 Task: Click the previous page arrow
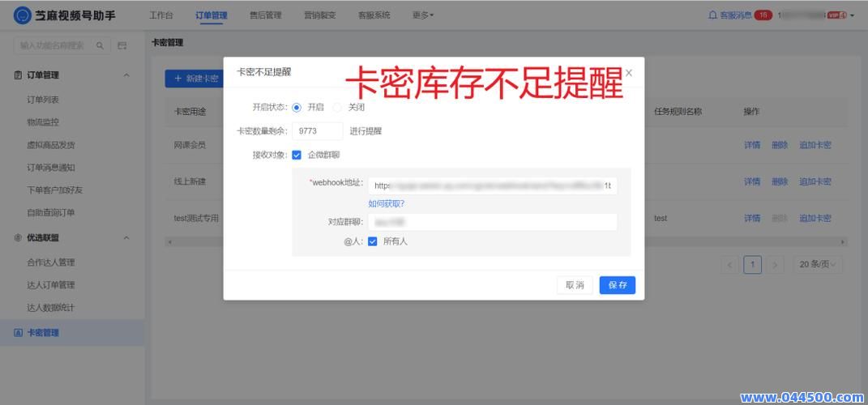tap(729, 265)
